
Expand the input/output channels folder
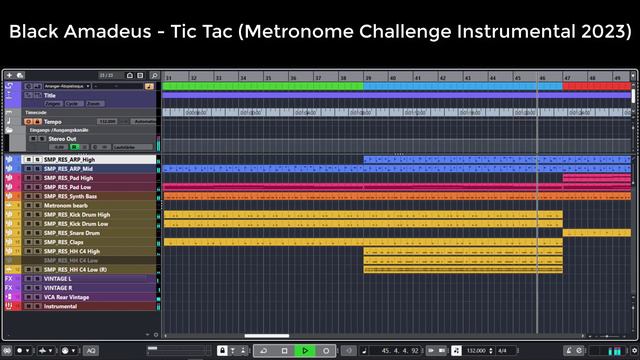(x=9, y=130)
